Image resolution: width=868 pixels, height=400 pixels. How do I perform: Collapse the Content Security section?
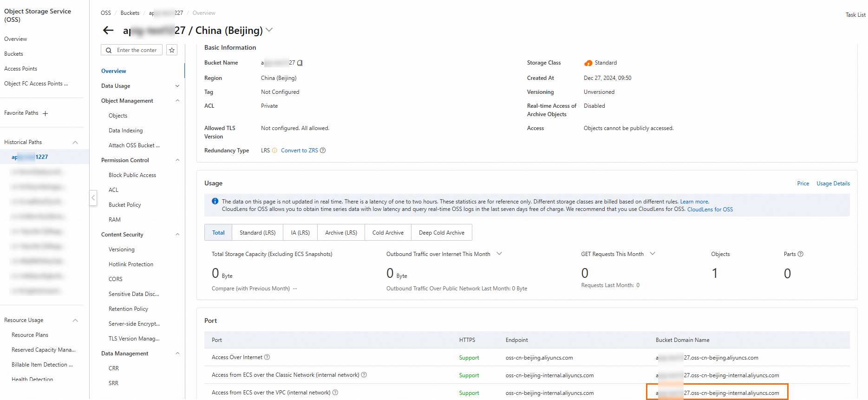click(177, 235)
